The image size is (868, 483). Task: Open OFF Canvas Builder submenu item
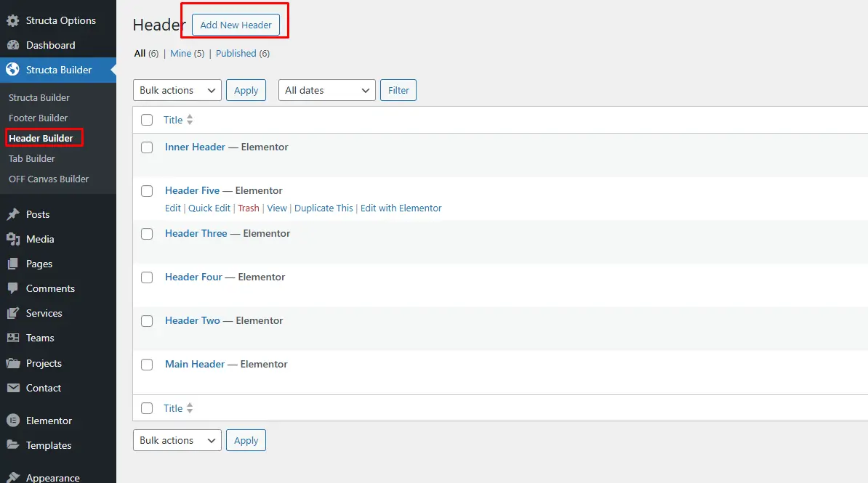point(49,179)
